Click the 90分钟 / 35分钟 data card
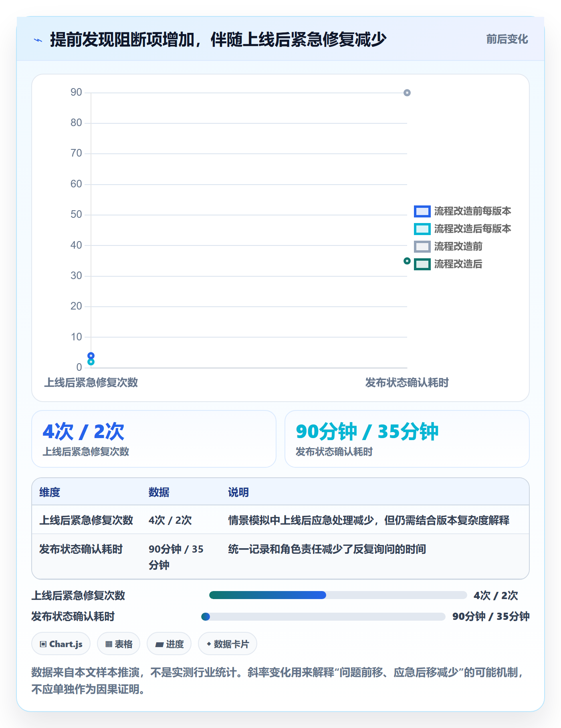The image size is (561, 728). click(x=407, y=439)
